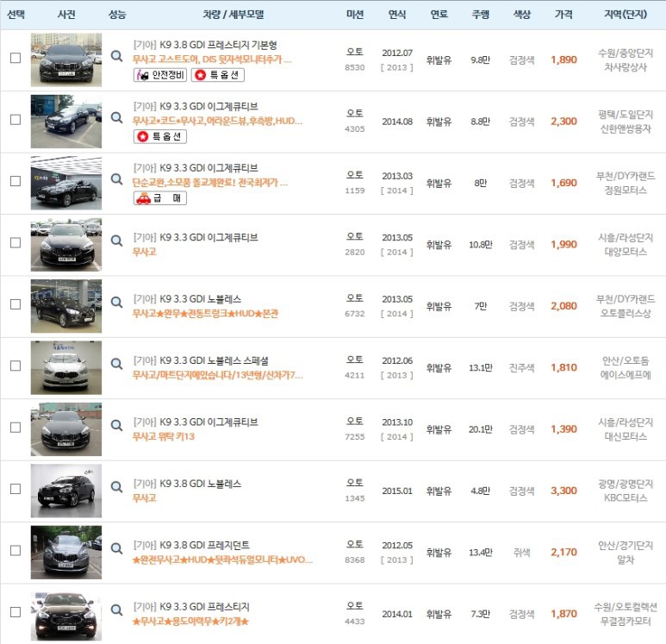Click 급매 badge on K9 priced 1,690

pos(160,198)
